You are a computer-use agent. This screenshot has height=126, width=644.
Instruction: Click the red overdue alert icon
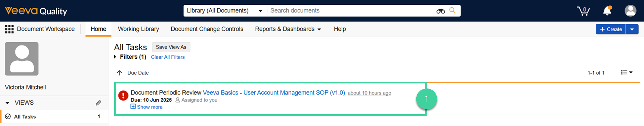pos(123,96)
